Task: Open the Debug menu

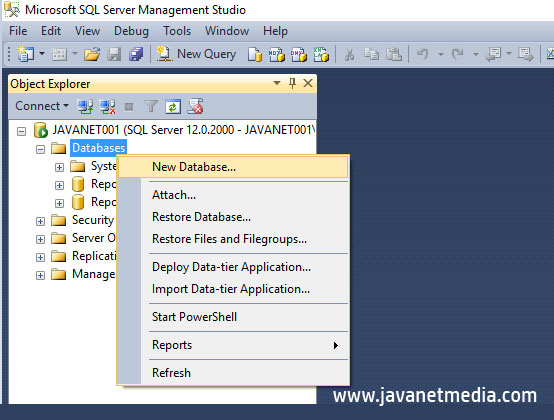Action: pos(131,31)
